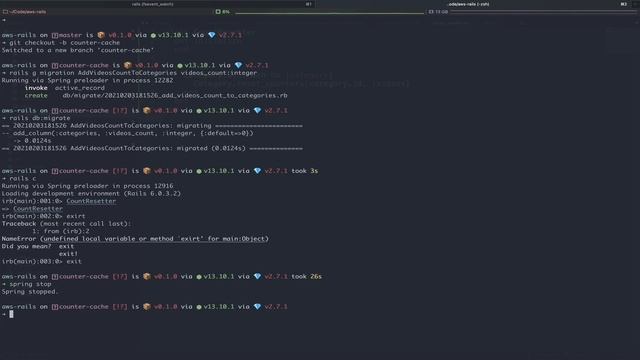
Task: Click the 'Running via Spring preloader in process 12282' line
Action: pyautogui.click(x=87, y=80)
